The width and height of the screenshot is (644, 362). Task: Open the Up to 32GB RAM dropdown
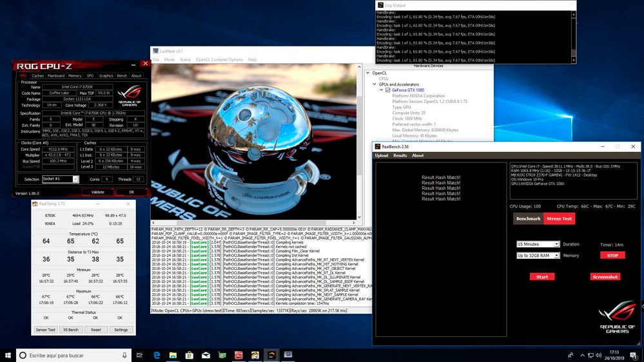click(538, 255)
